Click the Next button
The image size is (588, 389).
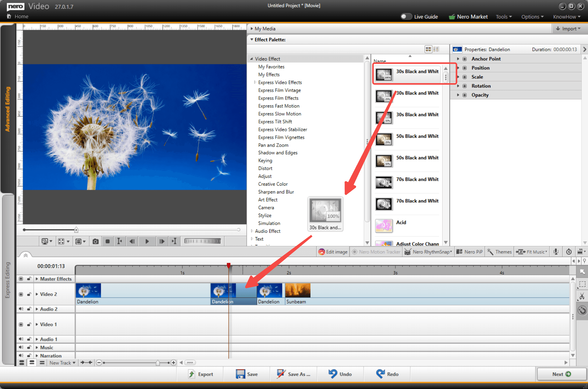click(x=562, y=374)
